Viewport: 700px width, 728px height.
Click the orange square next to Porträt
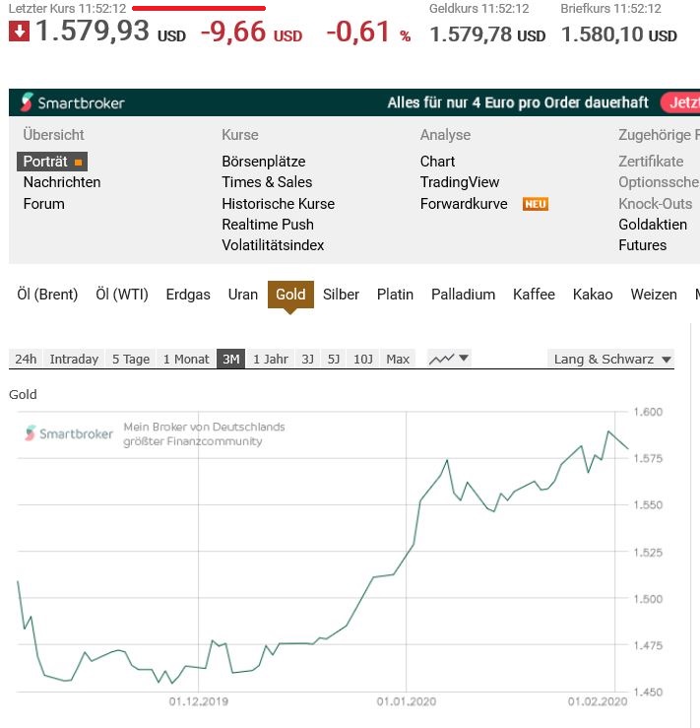[79, 162]
